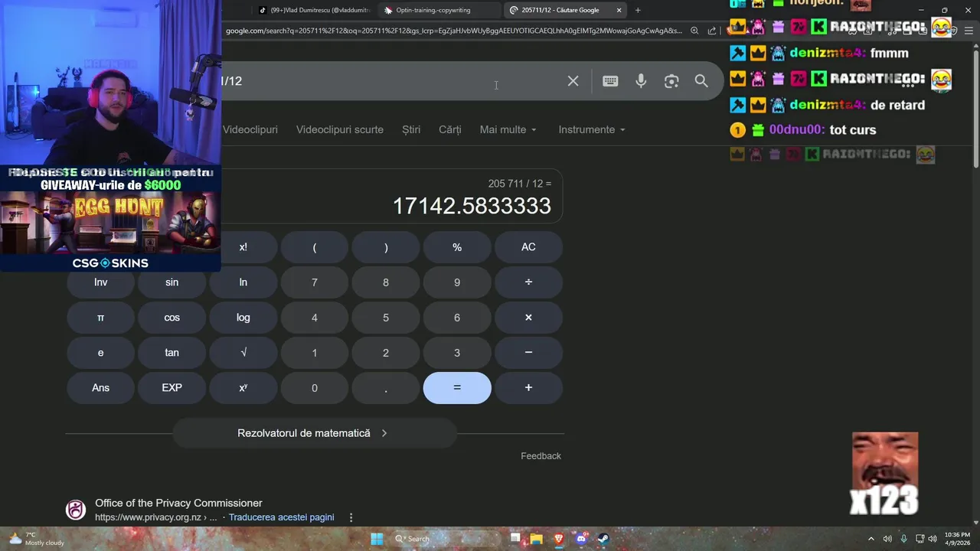980x551 pixels.
Task: Click the calculator equals button
Action: [x=457, y=388]
